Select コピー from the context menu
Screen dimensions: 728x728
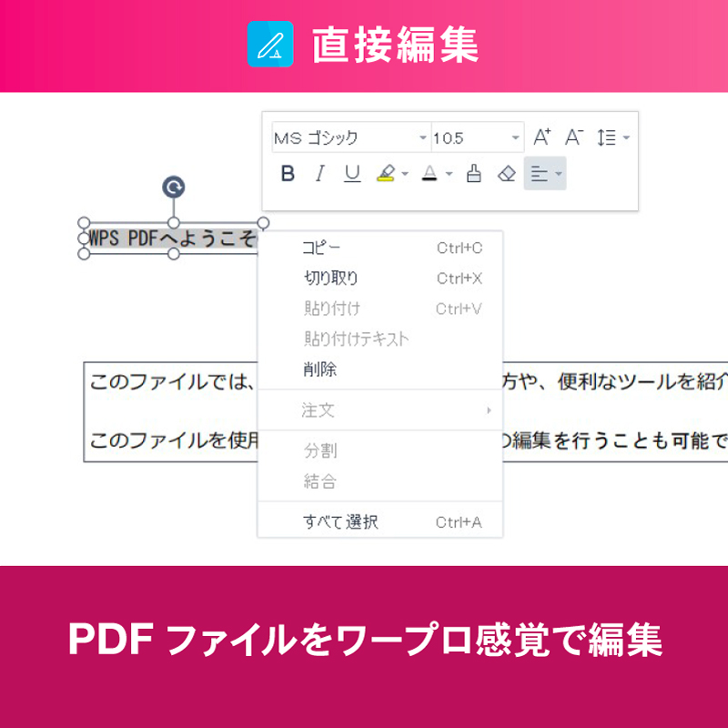coord(321,248)
